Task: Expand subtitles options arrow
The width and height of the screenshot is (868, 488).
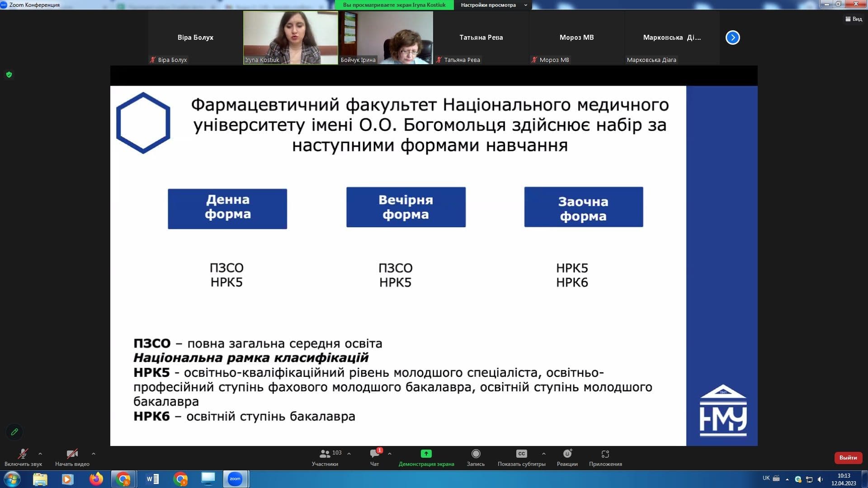Action: (x=544, y=454)
